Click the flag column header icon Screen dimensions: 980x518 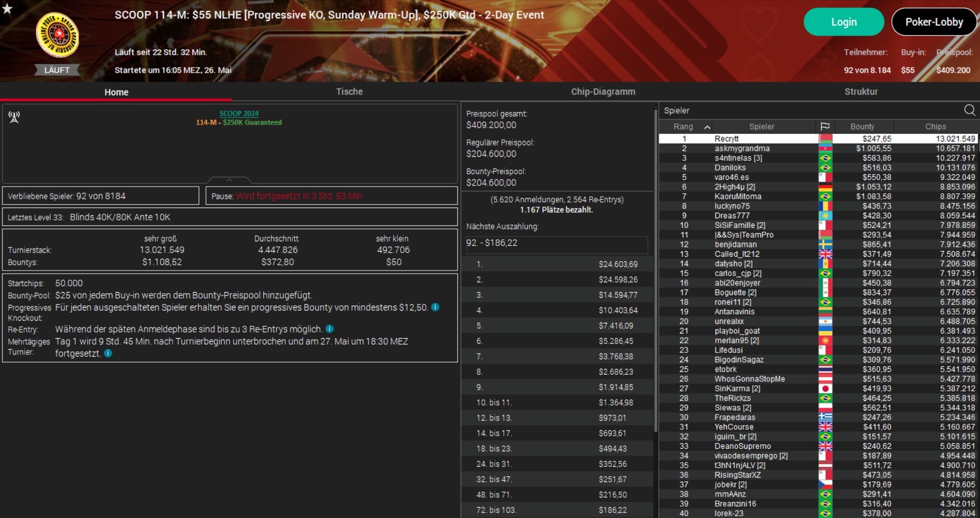(825, 127)
